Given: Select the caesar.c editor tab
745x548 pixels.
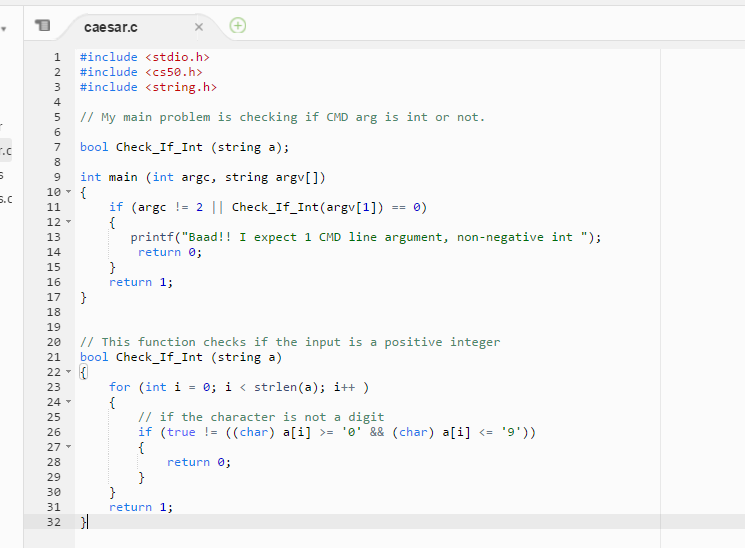Looking at the screenshot, I should [111, 28].
